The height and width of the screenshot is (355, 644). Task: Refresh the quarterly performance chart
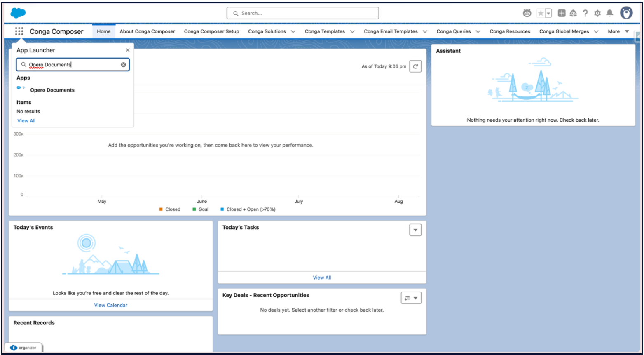pyautogui.click(x=415, y=66)
